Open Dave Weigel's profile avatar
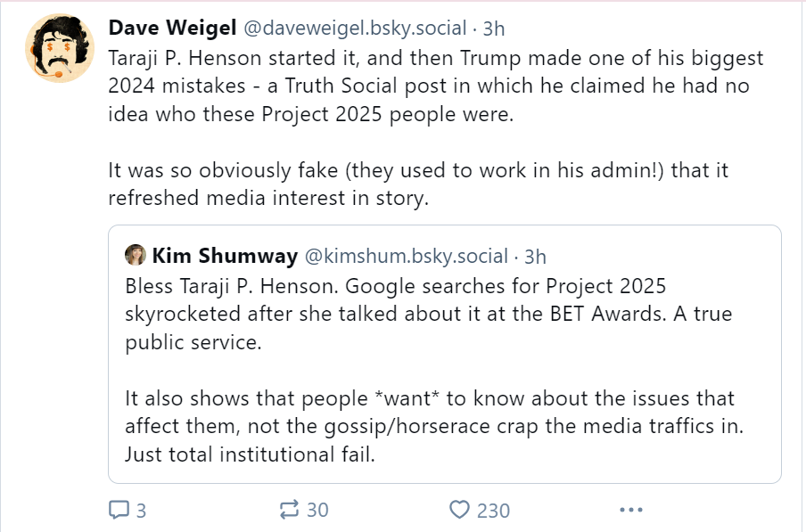The height and width of the screenshot is (532, 806). [60, 48]
